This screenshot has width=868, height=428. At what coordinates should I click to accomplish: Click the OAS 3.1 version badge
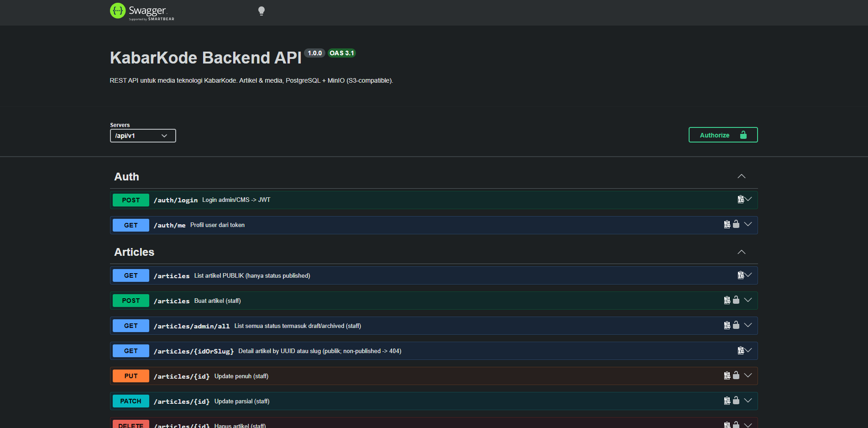(x=342, y=53)
